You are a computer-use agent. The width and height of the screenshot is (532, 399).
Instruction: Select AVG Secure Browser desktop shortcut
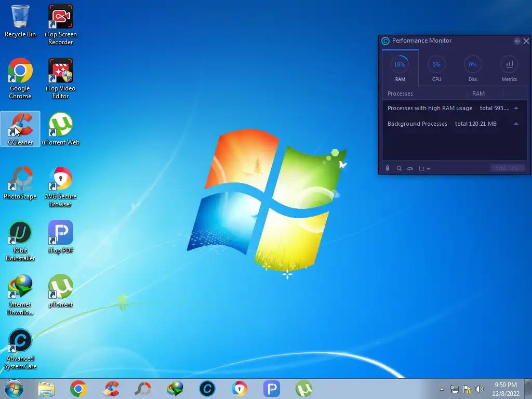[60, 187]
